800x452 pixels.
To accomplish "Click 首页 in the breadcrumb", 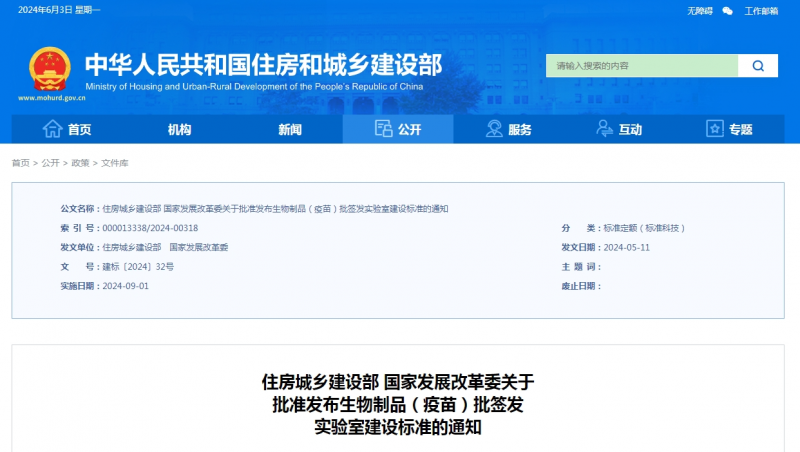I will point(20,163).
